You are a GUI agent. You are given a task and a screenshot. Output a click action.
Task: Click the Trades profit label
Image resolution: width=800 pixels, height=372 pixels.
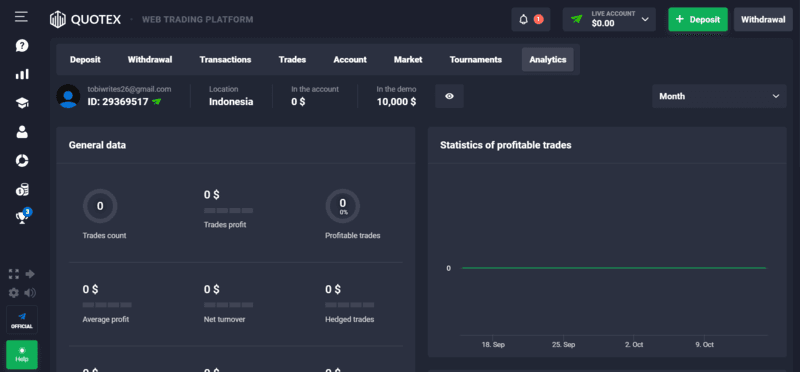[x=225, y=225]
